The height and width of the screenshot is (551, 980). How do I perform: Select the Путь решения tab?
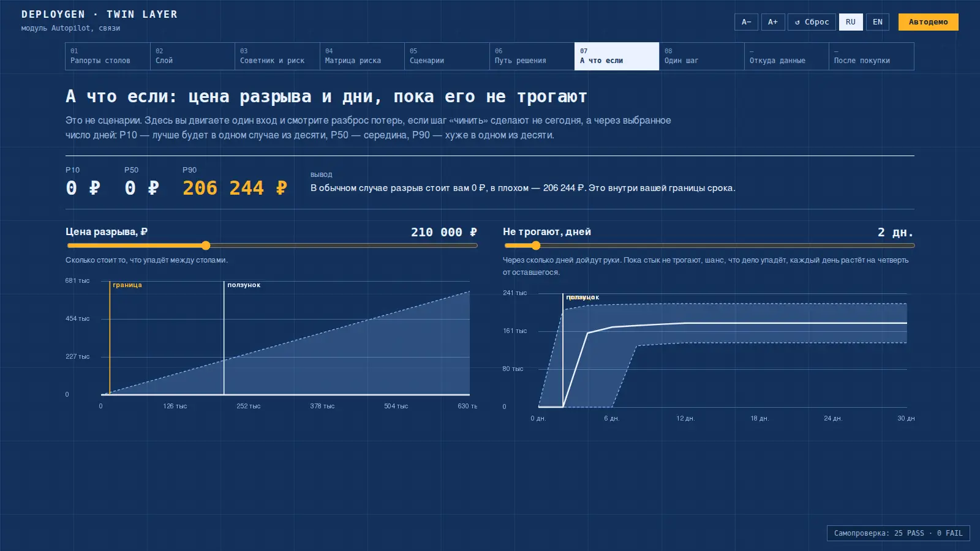532,56
